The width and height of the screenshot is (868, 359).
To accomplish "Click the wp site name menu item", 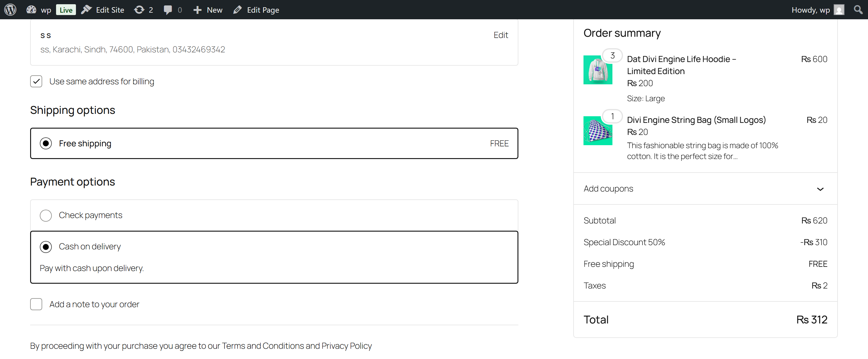I will (x=46, y=9).
